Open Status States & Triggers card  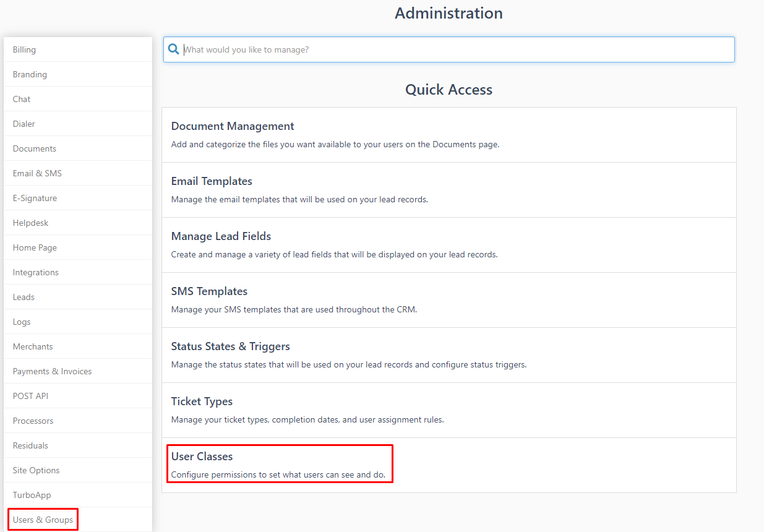pos(449,355)
